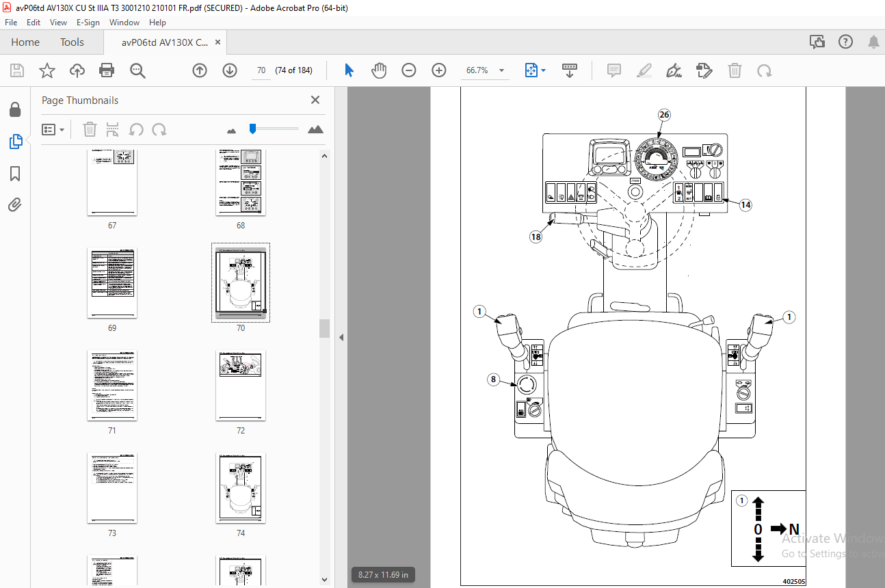Open the sign document pen tool
The width and height of the screenshot is (885, 588).
click(674, 70)
